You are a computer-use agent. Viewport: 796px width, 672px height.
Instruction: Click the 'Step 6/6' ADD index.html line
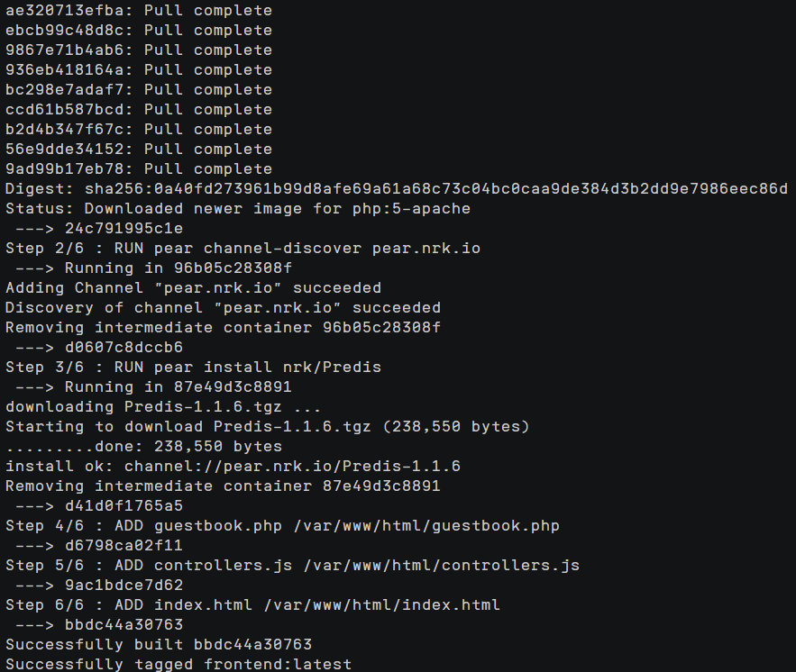[x=252, y=604]
